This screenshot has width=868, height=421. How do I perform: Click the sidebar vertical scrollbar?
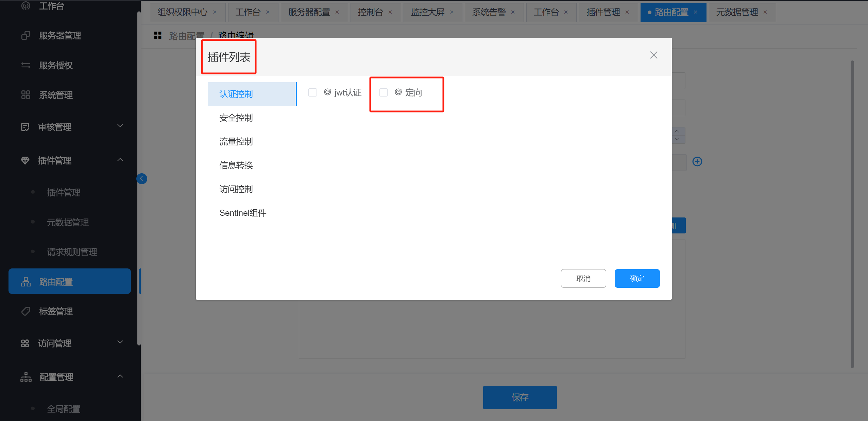point(139,178)
